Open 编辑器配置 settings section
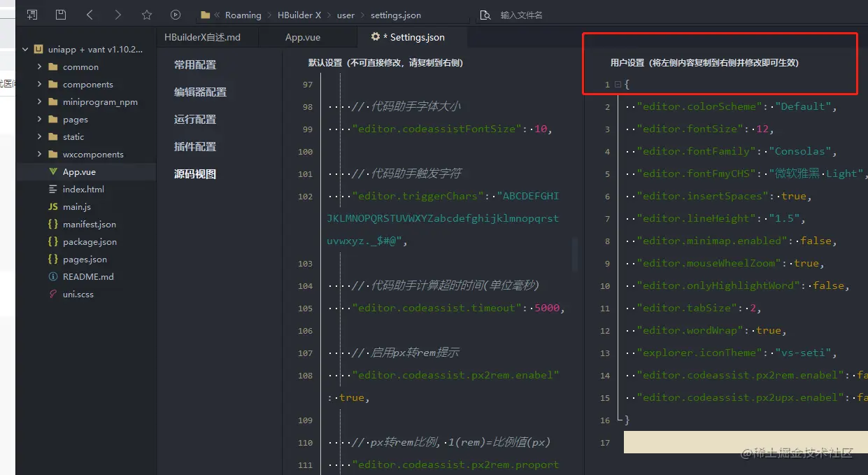 (x=200, y=92)
